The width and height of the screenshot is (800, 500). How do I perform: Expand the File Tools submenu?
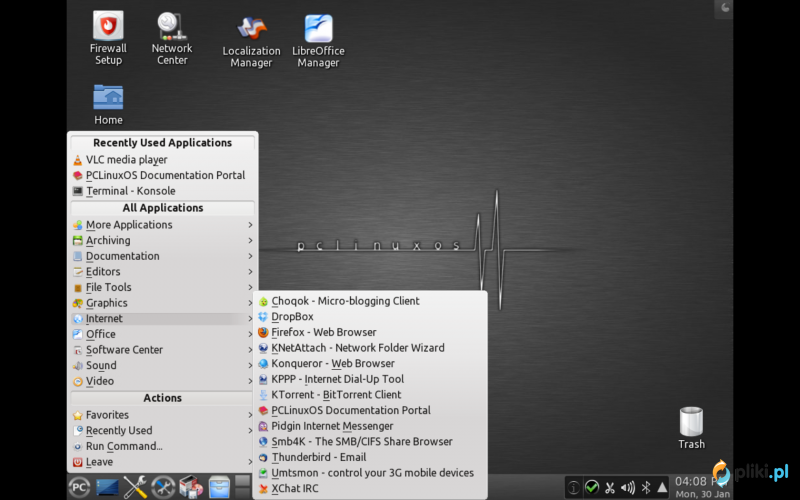(163, 287)
